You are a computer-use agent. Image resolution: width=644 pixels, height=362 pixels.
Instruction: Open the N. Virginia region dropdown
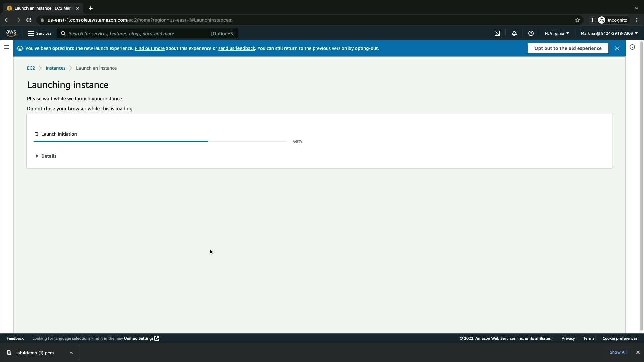[557, 33]
